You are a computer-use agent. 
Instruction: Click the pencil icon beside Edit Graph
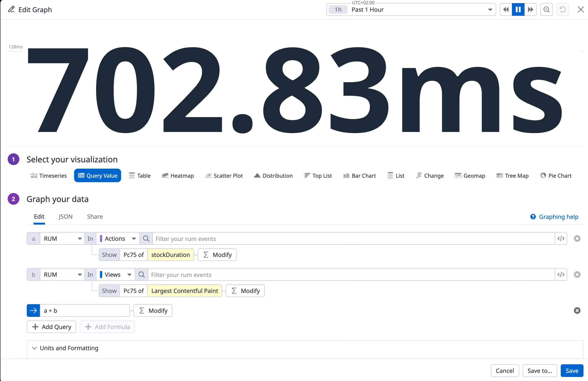point(11,9)
